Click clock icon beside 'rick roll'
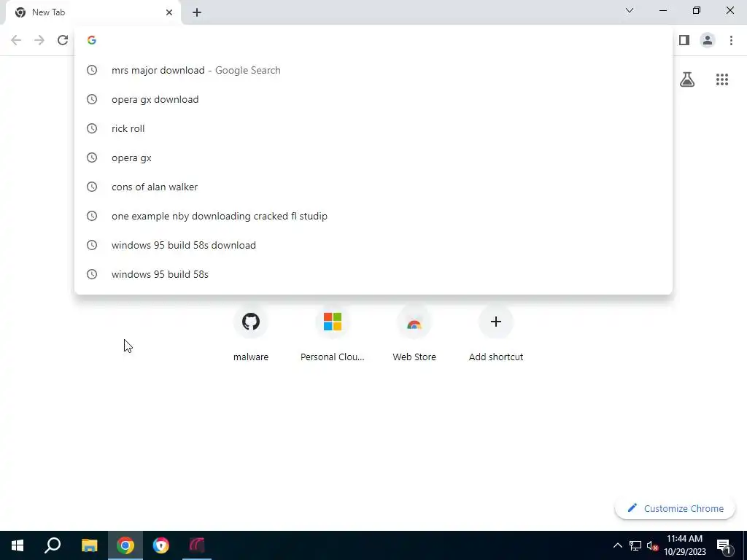The height and width of the screenshot is (560, 747). coord(92,128)
